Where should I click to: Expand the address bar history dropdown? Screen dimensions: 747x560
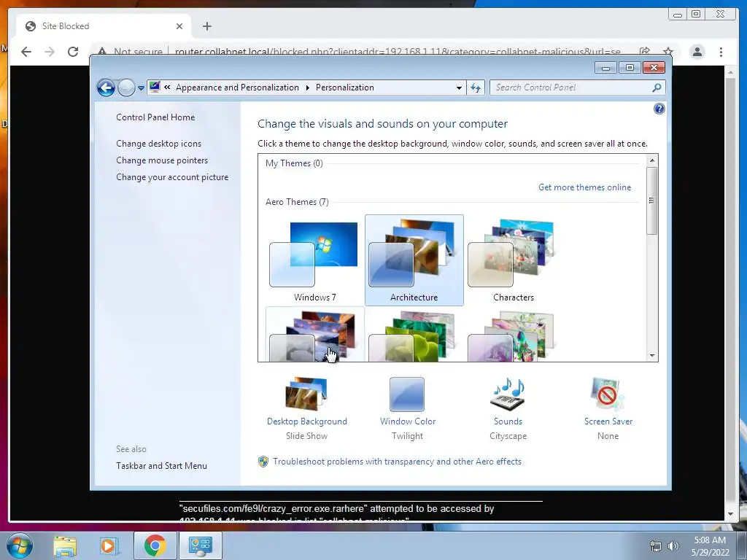coord(459,87)
